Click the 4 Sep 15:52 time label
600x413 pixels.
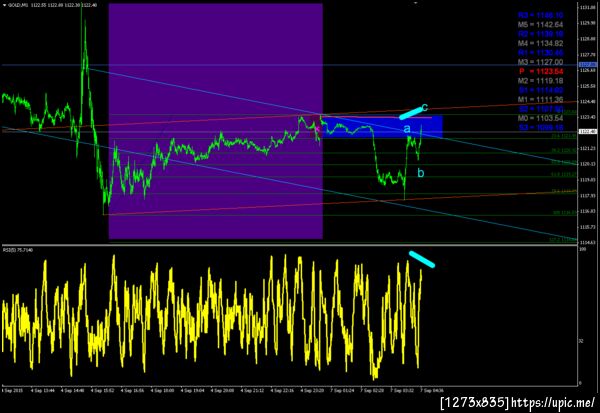pyautogui.click(x=103, y=391)
